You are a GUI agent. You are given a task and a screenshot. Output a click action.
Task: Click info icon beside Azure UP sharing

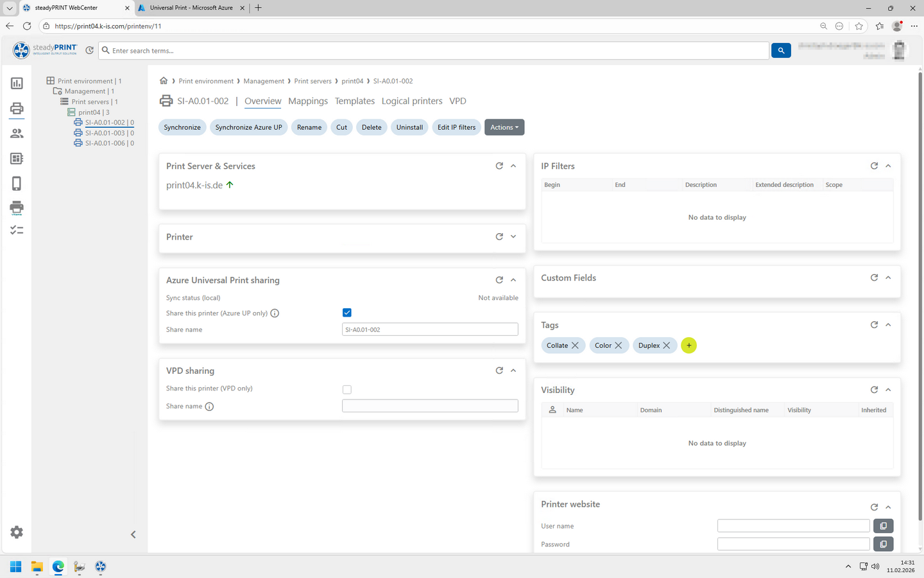[275, 313]
